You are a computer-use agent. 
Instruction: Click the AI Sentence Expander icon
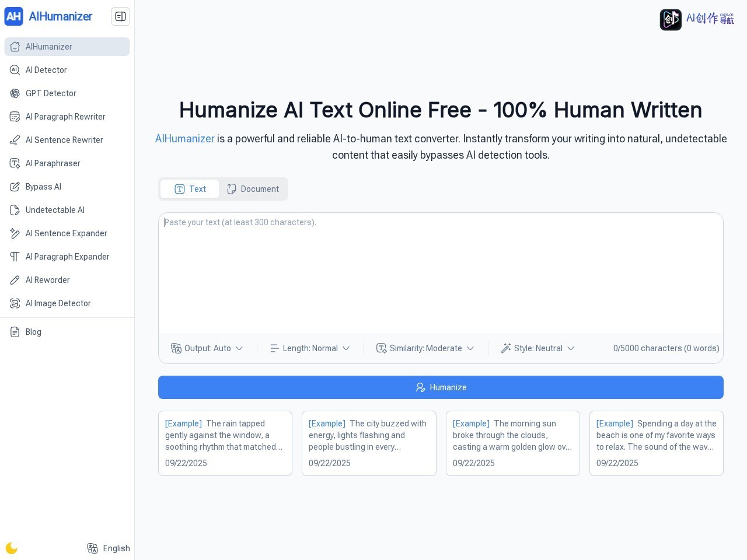tap(15, 233)
